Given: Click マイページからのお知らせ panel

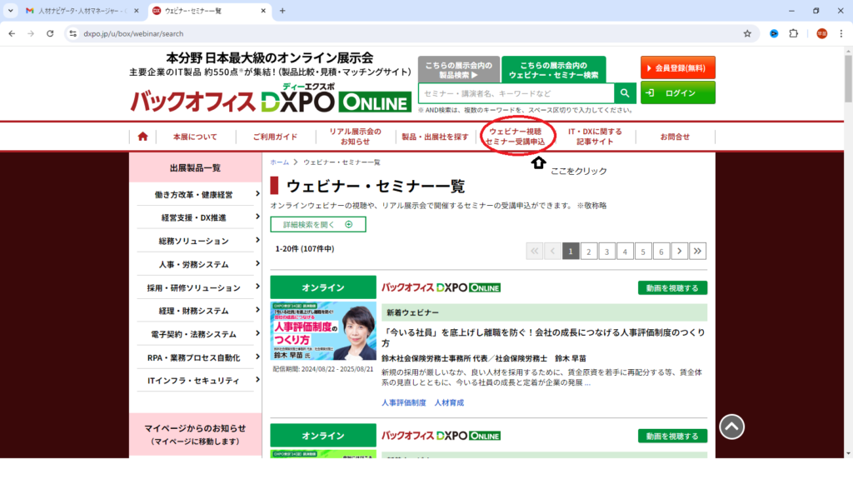Looking at the screenshot, I should (x=195, y=434).
